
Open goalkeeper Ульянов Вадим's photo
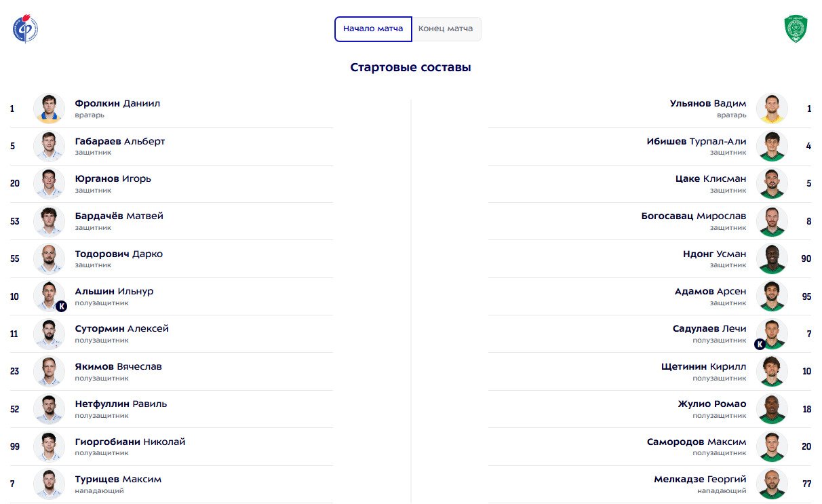pyautogui.click(x=772, y=109)
